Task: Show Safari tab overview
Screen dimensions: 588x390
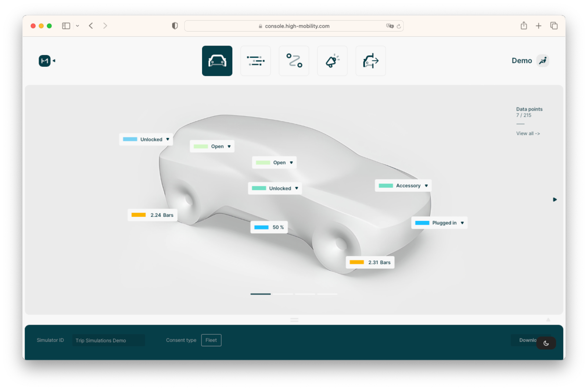Action: [554, 26]
